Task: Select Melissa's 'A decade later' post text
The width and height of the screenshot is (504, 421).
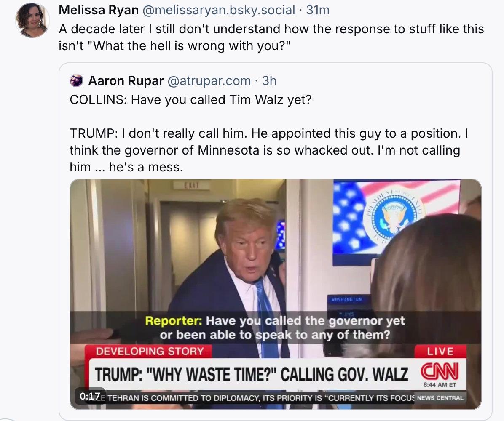Action: point(271,37)
